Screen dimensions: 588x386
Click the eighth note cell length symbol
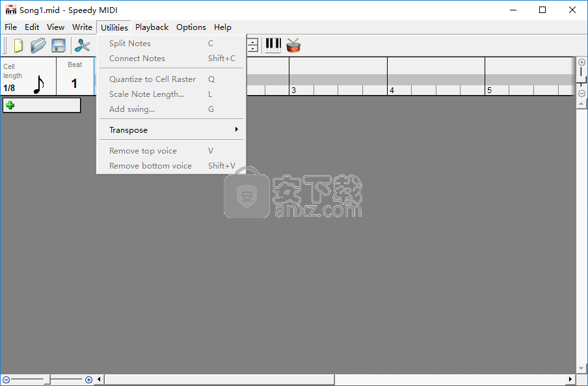click(x=38, y=85)
